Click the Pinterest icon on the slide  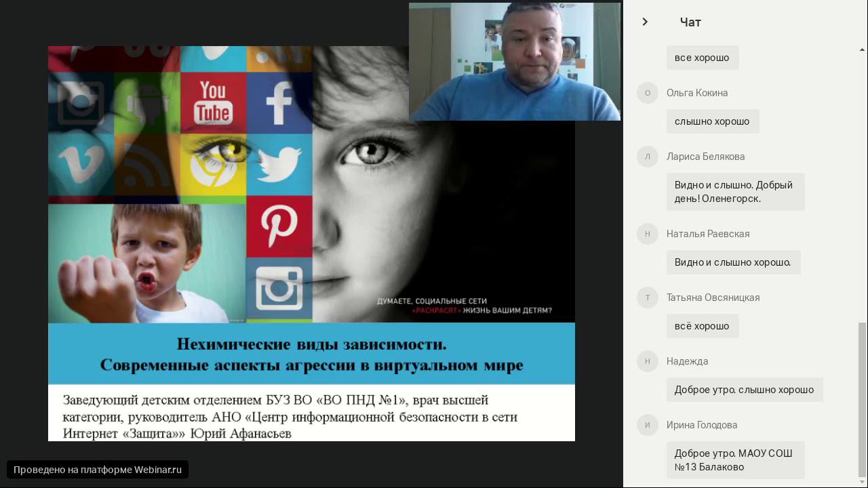[x=279, y=226]
